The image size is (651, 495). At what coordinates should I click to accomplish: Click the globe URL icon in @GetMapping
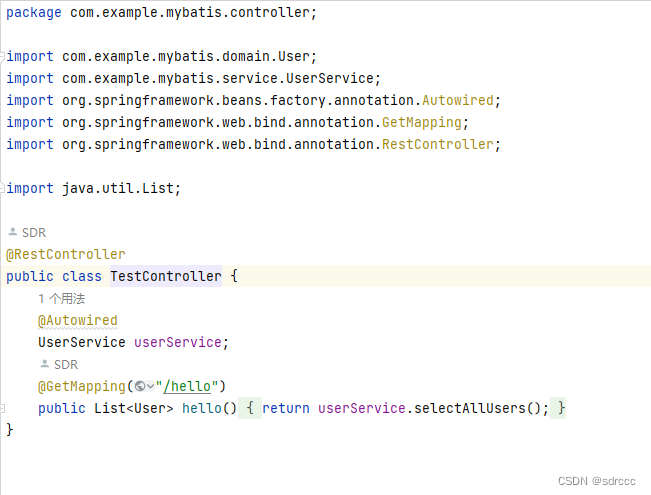[x=140, y=387]
